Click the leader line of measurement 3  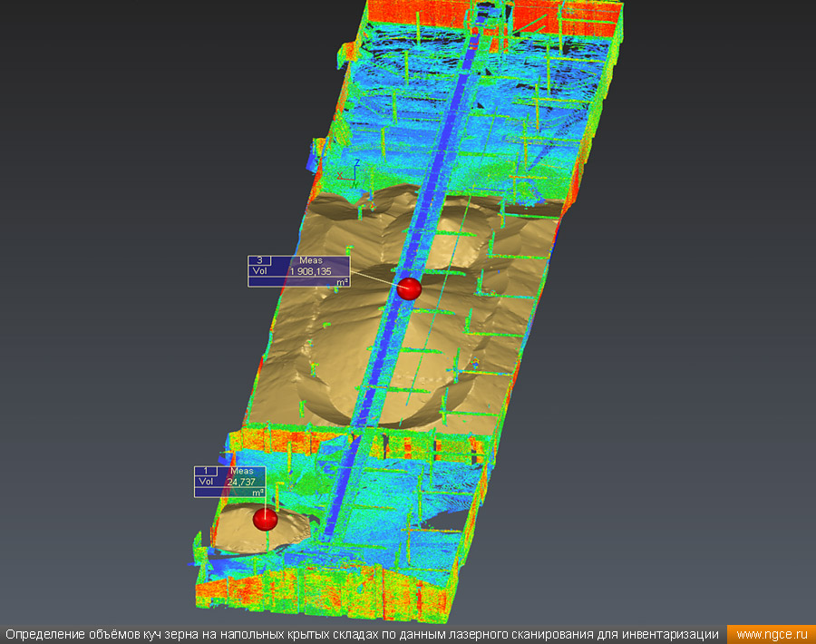point(376,278)
